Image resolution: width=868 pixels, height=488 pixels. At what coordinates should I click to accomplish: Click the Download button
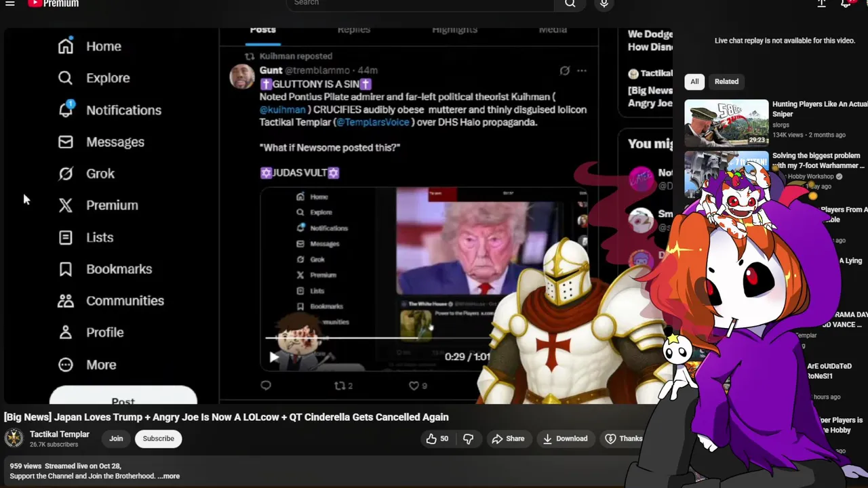pyautogui.click(x=565, y=439)
